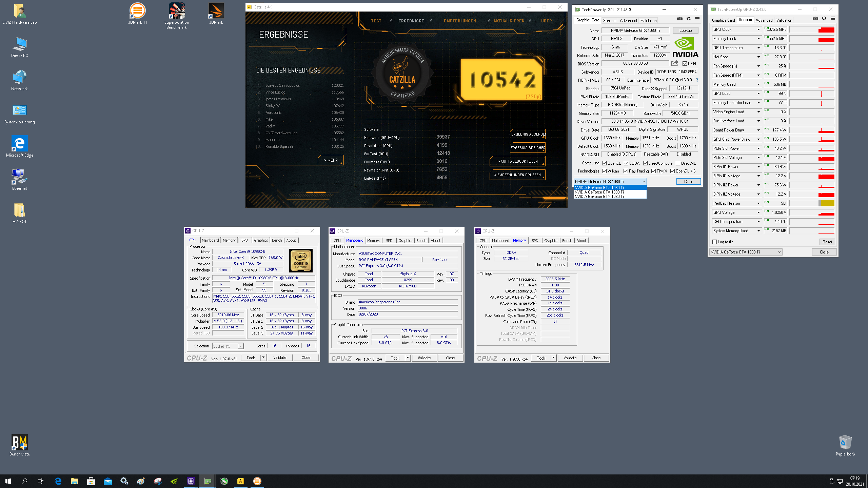868x488 pixels.
Task: Expand the GPU Temperature sensor dropdown arrow
Action: click(x=758, y=48)
